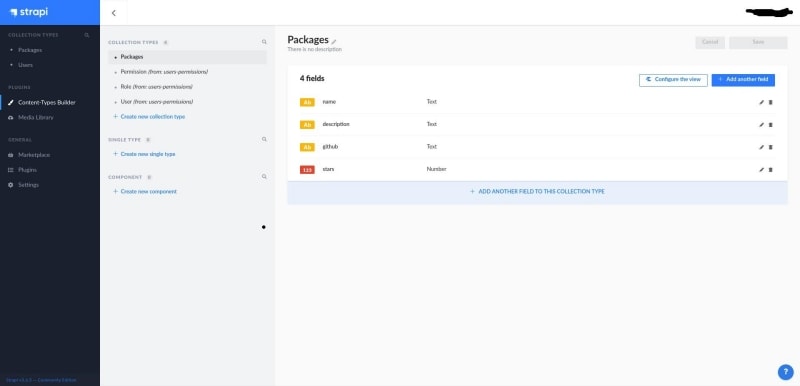Open Marketplace
Image resolution: width=800 pixels, height=386 pixels.
[34, 155]
